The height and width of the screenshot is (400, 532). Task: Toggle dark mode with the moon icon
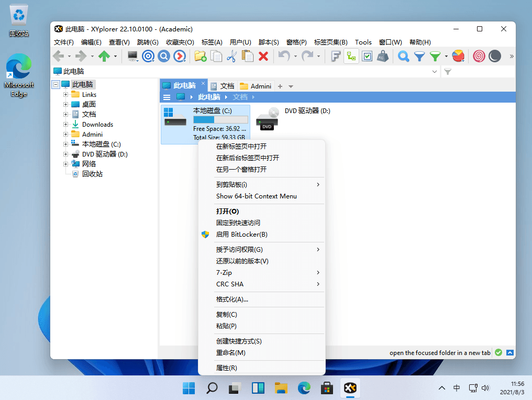495,56
